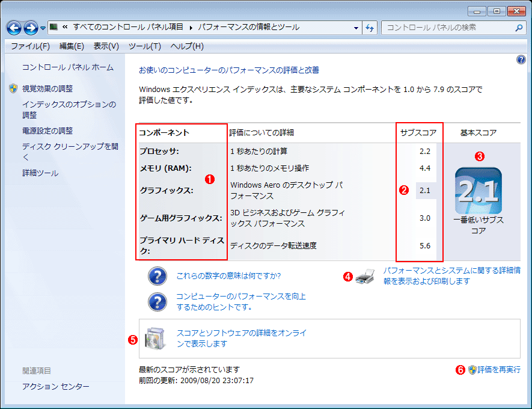Click パフォーマンスの情報とツール breadcrumb
Screen dimensions: 532x409
point(249,27)
